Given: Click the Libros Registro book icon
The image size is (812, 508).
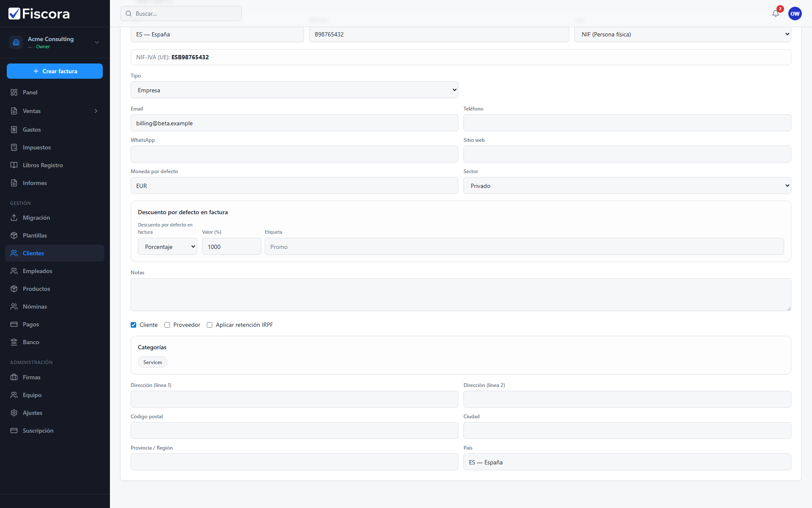Looking at the screenshot, I should pyautogui.click(x=14, y=165).
